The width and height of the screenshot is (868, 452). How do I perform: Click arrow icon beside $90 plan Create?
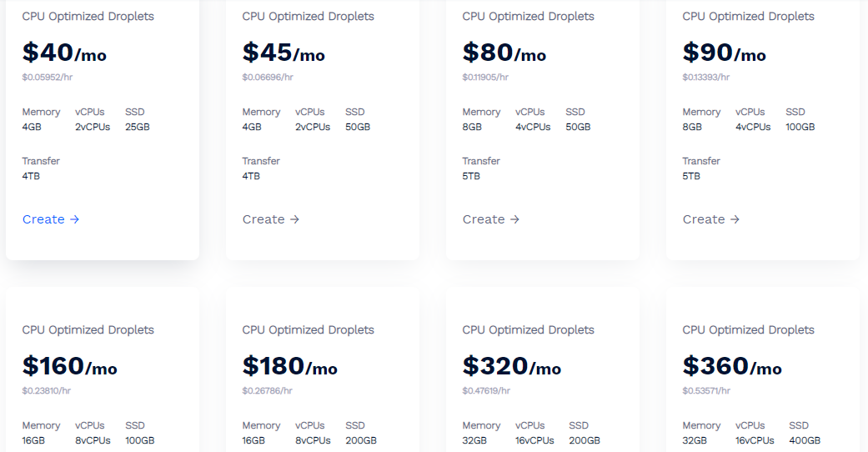coord(735,219)
